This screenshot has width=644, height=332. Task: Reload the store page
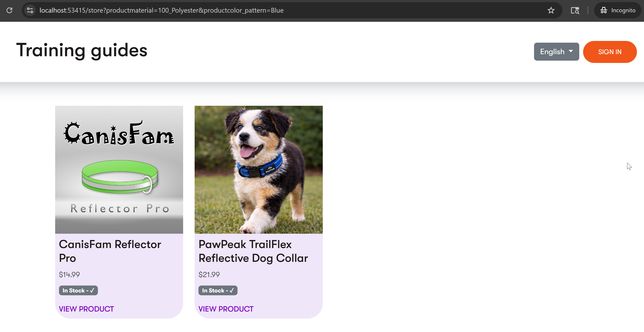(x=10, y=10)
